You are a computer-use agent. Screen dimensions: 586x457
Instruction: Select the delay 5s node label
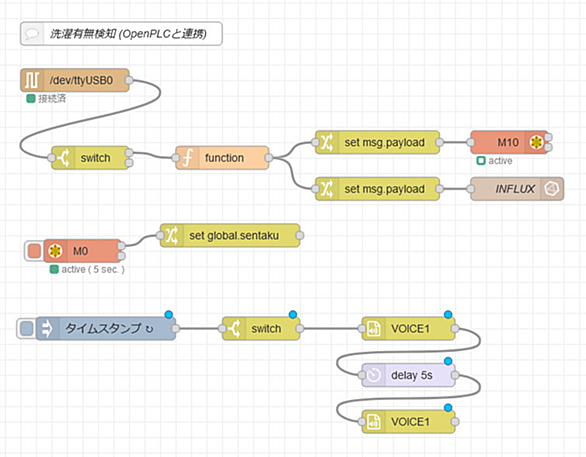coord(411,375)
